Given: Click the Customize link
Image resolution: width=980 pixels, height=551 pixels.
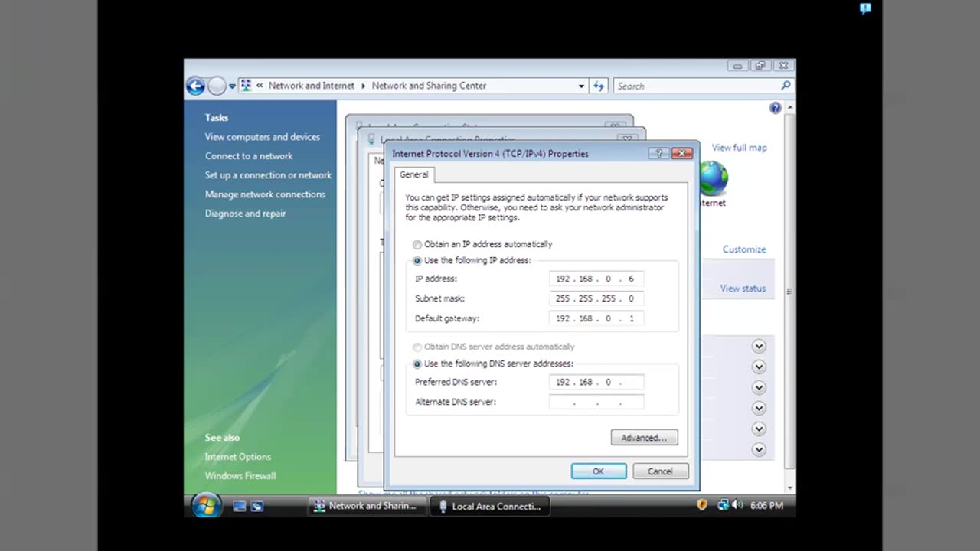Looking at the screenshot, I should (744, 249).
